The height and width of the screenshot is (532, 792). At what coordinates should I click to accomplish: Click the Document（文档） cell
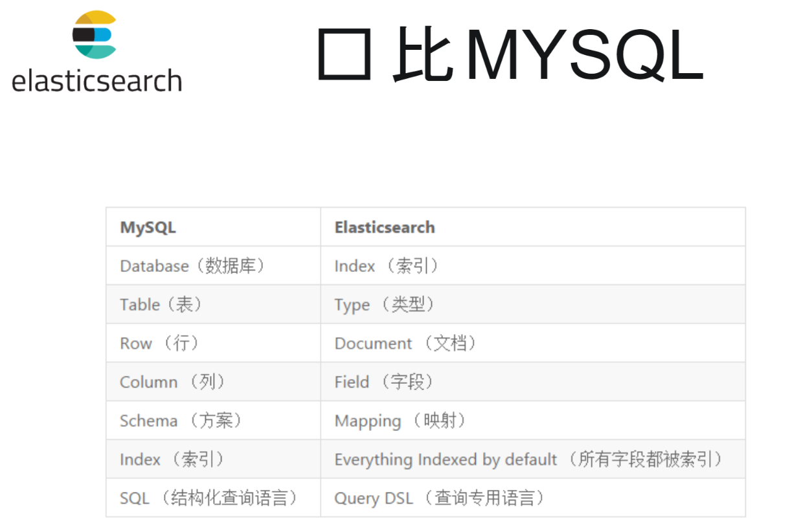pyautogui.click(x=533, y=343)
